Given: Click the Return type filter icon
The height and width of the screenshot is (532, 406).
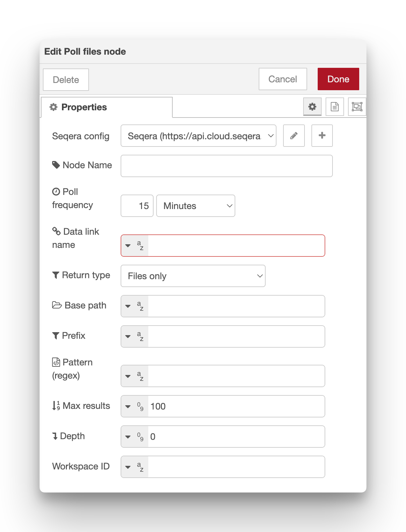Looking at the screenshot, I should tap(56, 275).
